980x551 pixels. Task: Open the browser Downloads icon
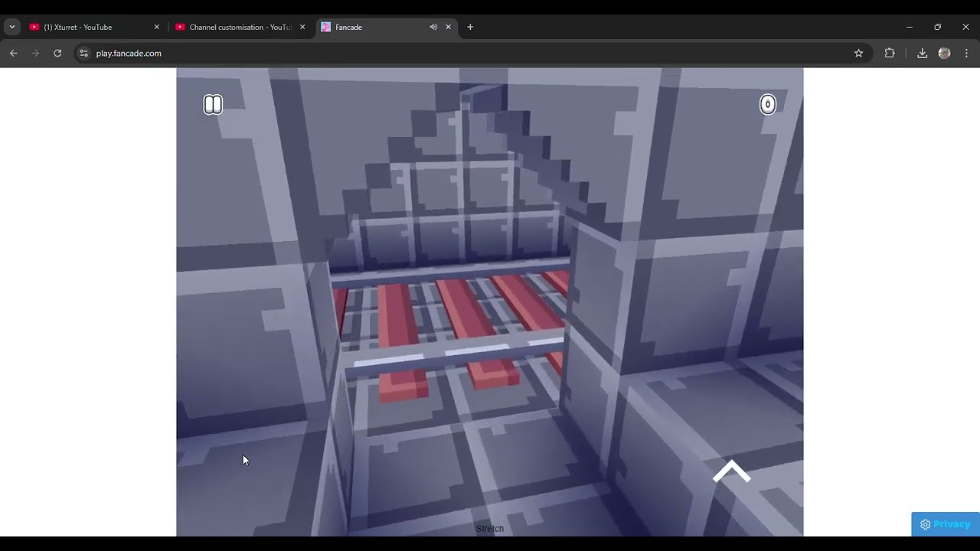coord(922,53)
